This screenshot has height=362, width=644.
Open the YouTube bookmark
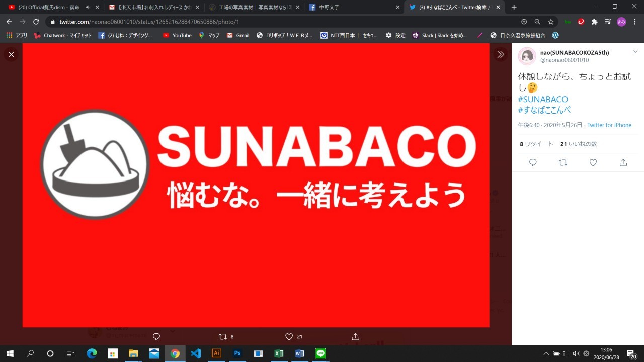[177, 35]
